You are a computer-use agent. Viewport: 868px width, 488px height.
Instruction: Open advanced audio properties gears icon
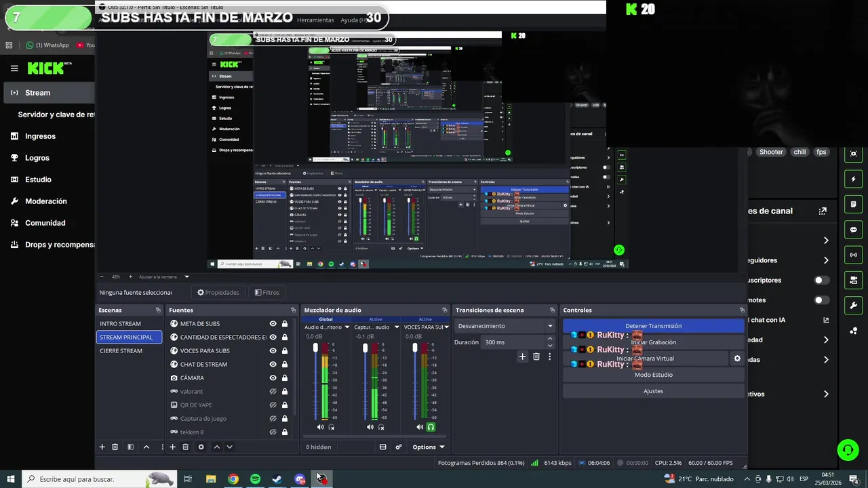pyautogui.click(x=399, y=447)
